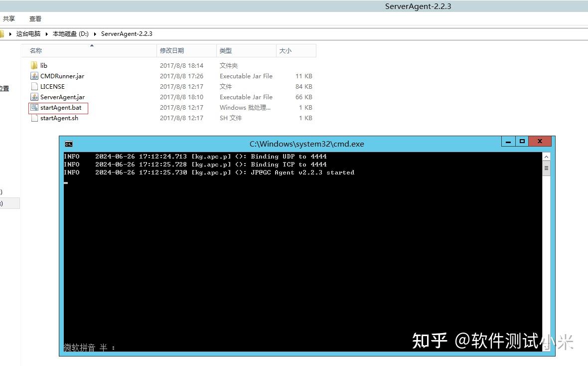Open the 共享 menu
The image size is (588, 366).
[x=9, y=18]
